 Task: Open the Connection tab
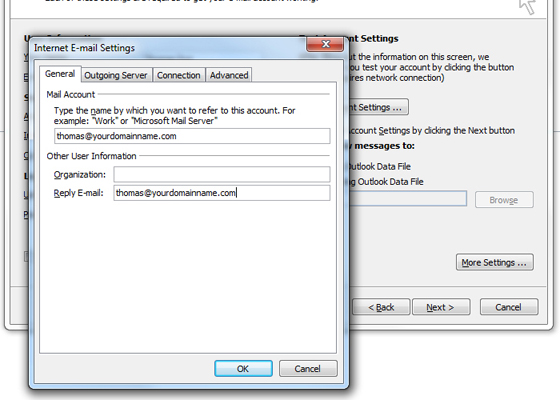179,75
